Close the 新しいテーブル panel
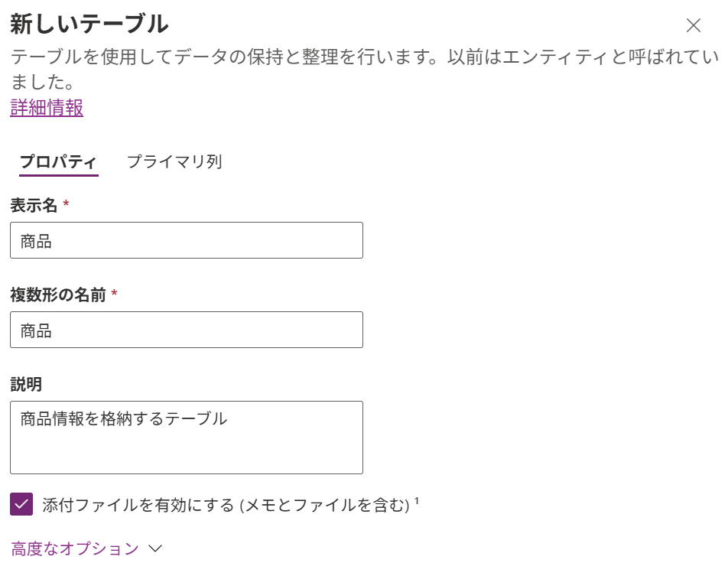 (x=693, y=25)
